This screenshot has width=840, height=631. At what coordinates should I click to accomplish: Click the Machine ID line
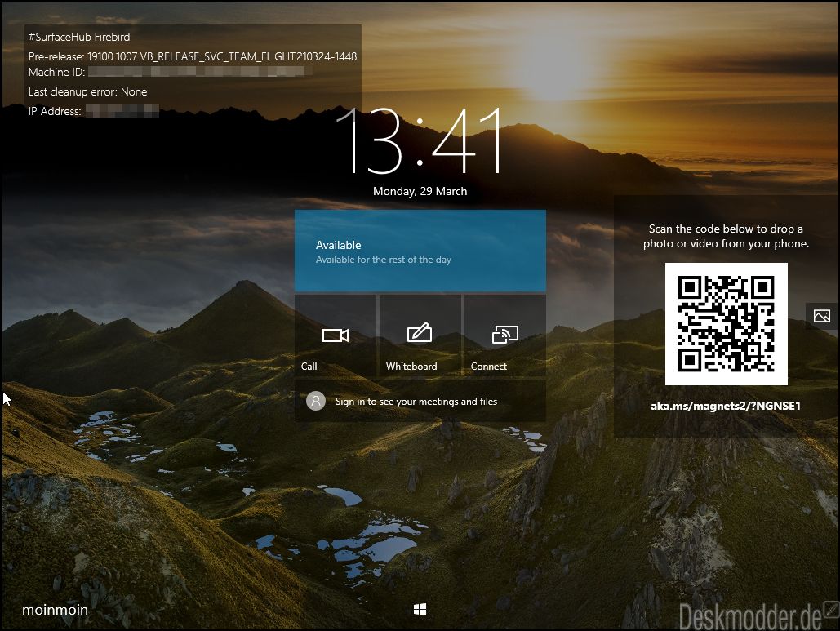tap(171, 72)
